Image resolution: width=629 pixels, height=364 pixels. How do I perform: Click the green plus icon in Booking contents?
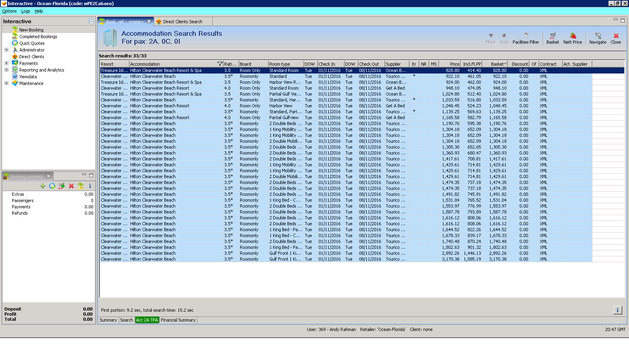pos(43,186)
